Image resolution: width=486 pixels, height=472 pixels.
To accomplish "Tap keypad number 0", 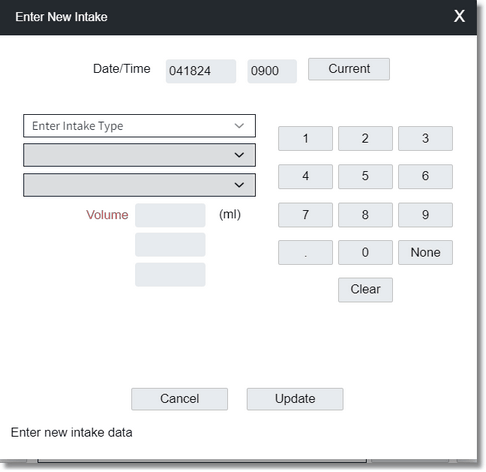I will coord(365,252).
